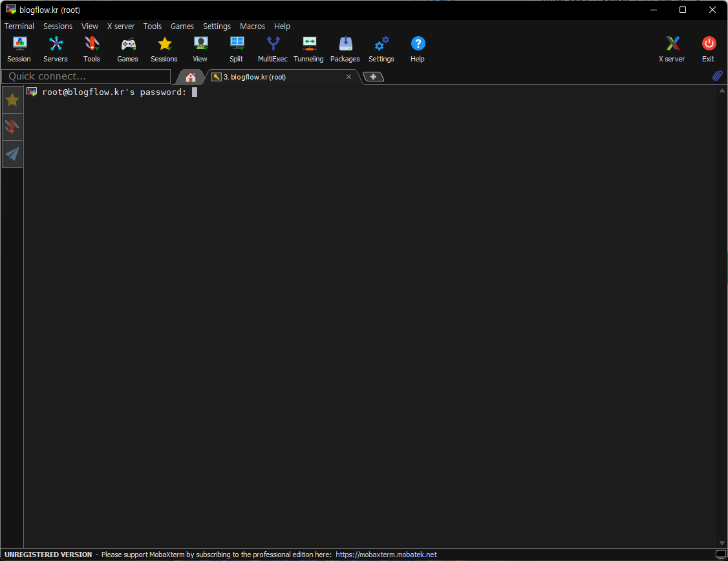Click the UNREGISTERED VERSION status text
The image size is (728, 561).
(x=48, y=555)
